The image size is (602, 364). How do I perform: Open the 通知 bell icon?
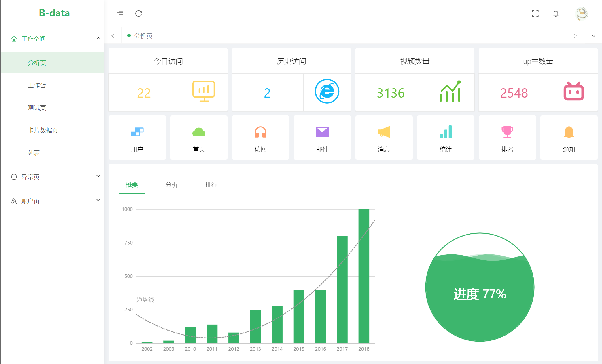pos(569,132)
